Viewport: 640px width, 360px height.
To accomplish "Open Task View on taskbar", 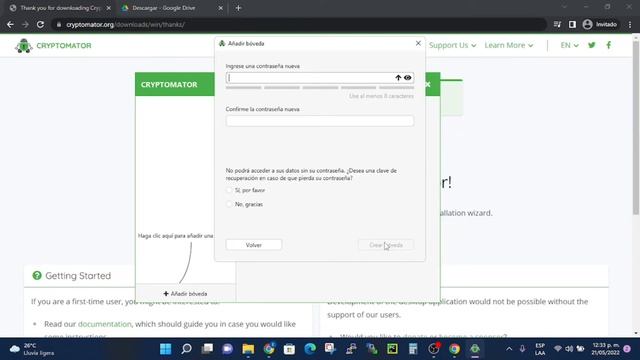I will pyautogui.click(x=207, y=349).
